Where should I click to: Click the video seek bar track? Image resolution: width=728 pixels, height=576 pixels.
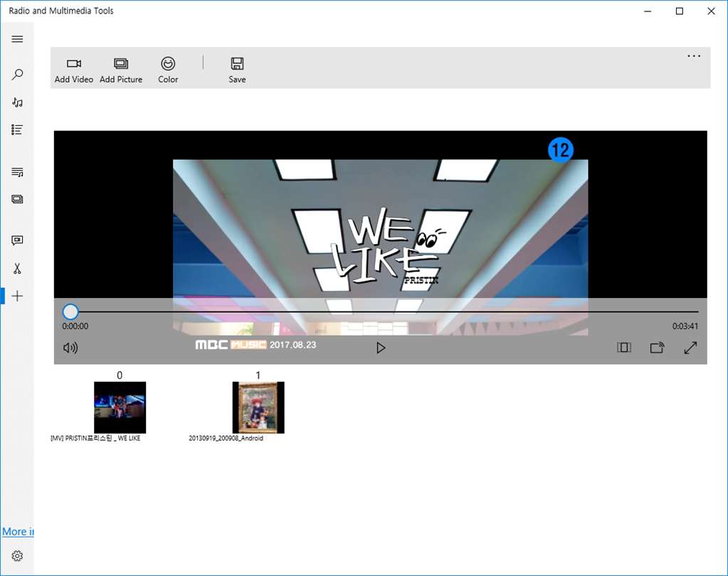(x=380, y=311)
